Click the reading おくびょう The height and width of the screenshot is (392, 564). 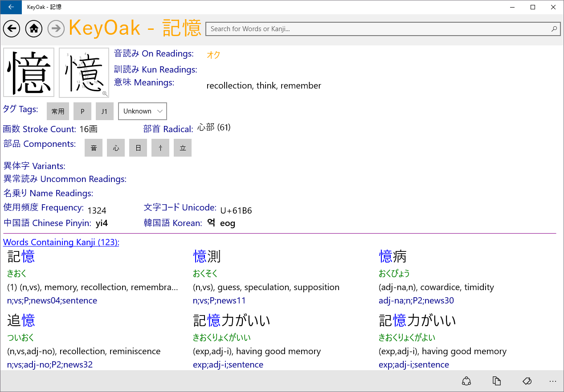coord(394,273)
